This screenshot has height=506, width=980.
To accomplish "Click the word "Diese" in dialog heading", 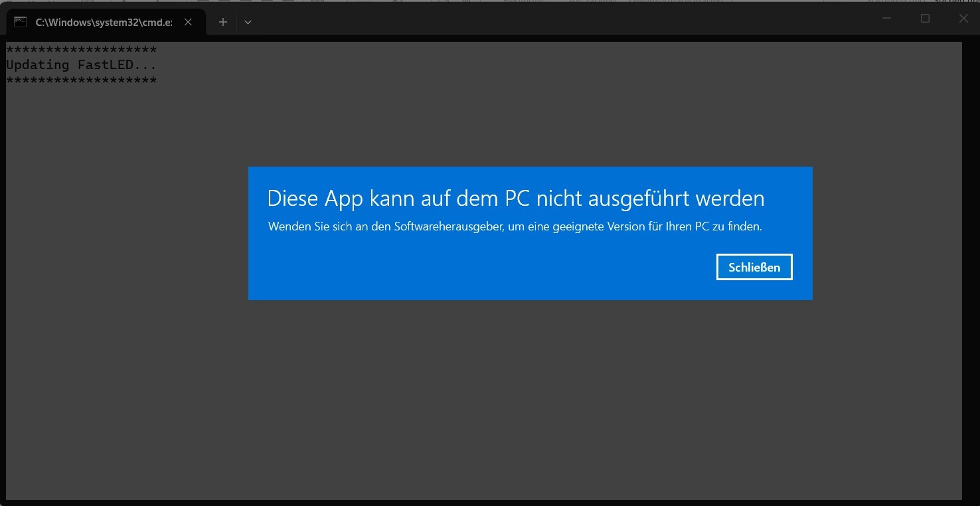I will [x=293, y=198].
